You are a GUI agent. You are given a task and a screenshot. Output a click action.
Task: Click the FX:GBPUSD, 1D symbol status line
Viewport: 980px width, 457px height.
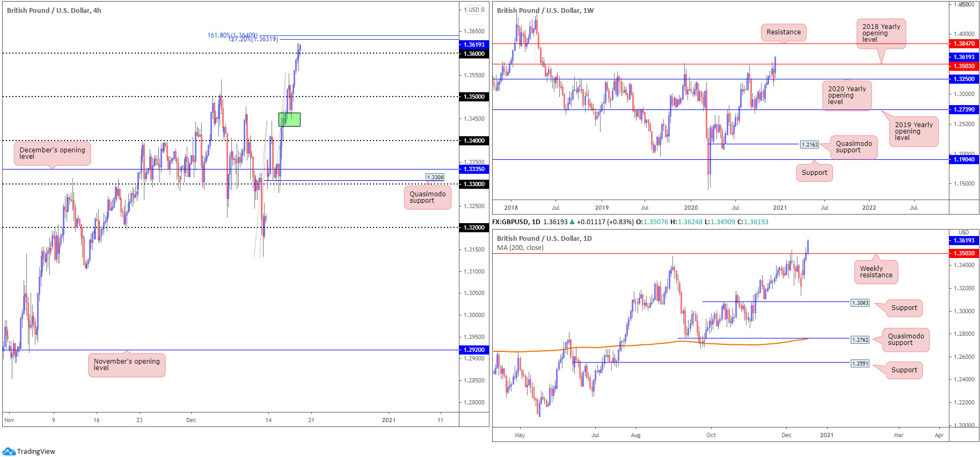pos(630,222)
